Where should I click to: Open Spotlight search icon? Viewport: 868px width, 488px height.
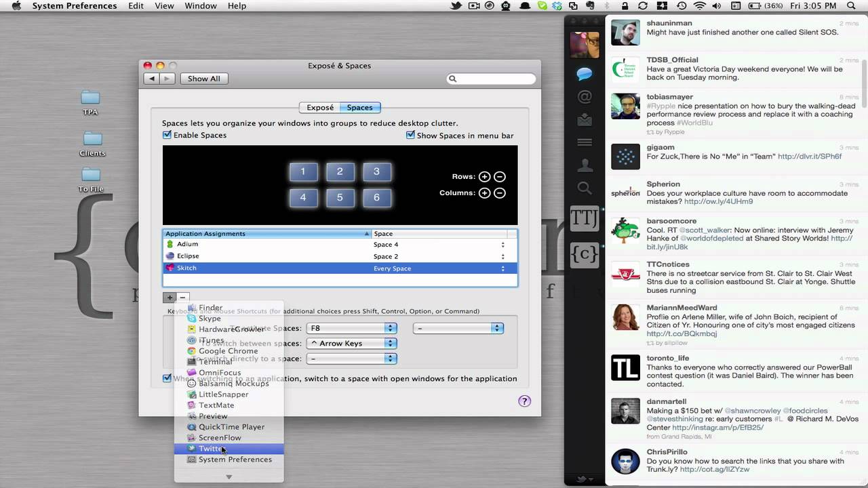[852, 6]
